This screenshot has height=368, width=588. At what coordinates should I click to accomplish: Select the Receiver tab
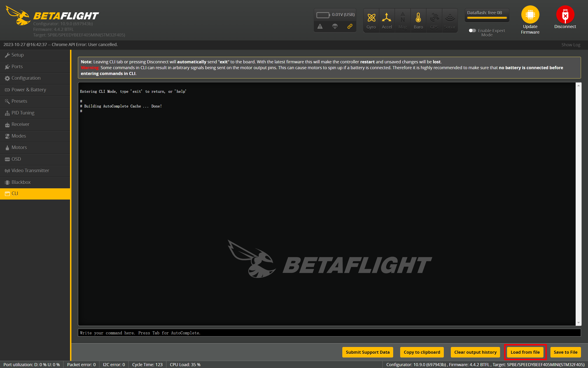(x=35, y=125)
